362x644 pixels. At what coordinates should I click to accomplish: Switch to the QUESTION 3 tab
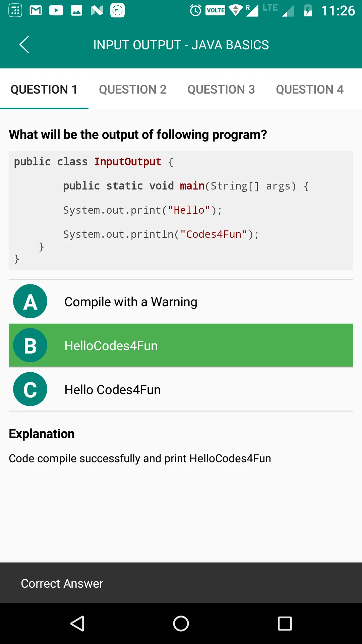(221, 90)
